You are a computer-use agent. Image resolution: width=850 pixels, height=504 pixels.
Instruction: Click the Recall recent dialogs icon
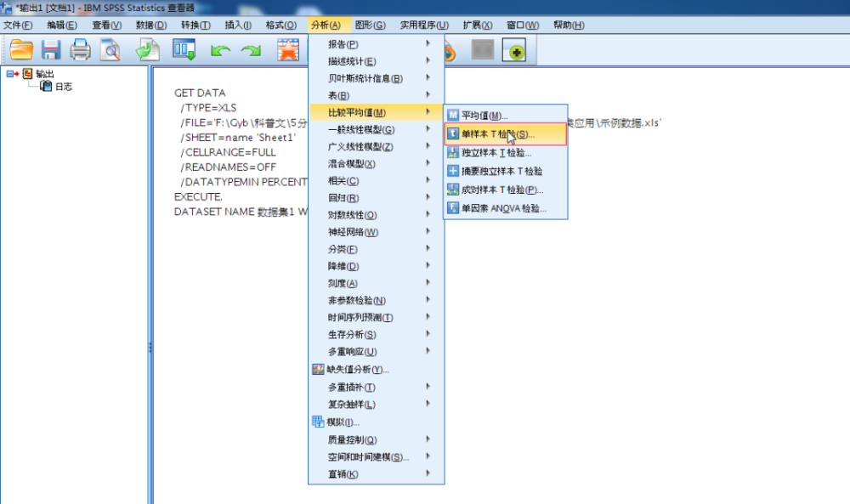184,49
